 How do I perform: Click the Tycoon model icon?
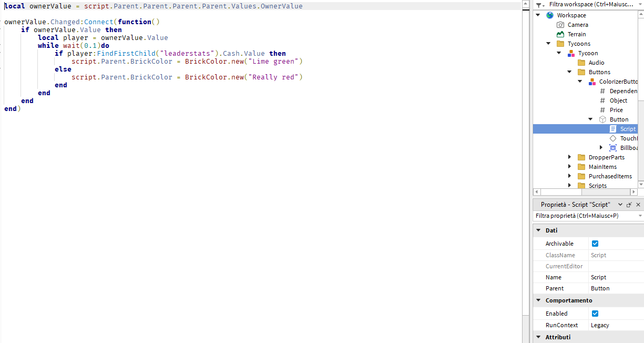[571, 53]
